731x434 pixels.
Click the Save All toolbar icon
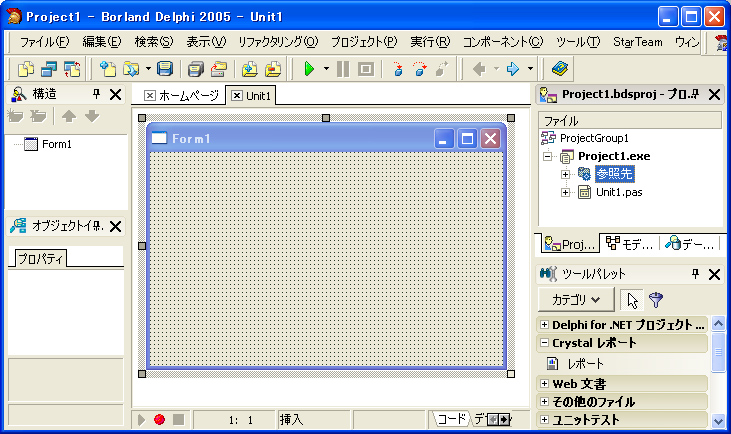[196, 69]
